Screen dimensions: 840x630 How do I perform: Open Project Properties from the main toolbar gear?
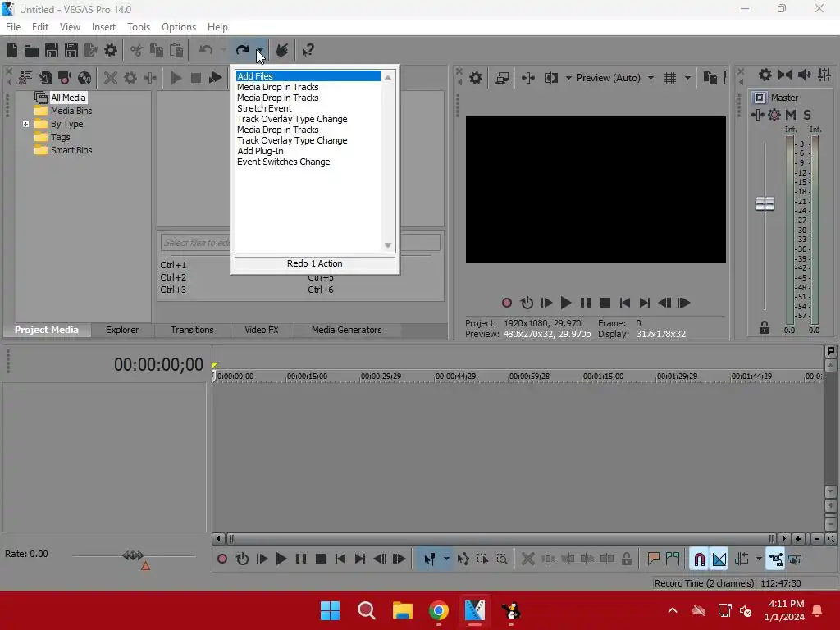point(111,50)
